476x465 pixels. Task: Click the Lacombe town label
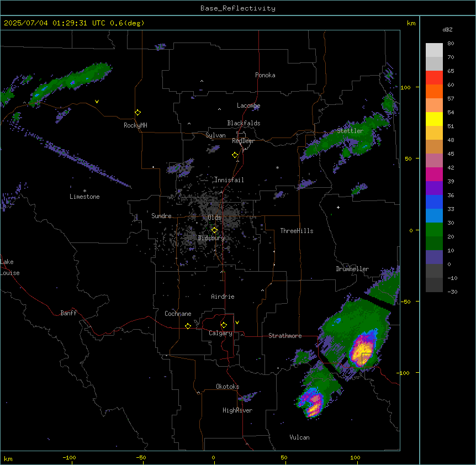coord(248,105)
